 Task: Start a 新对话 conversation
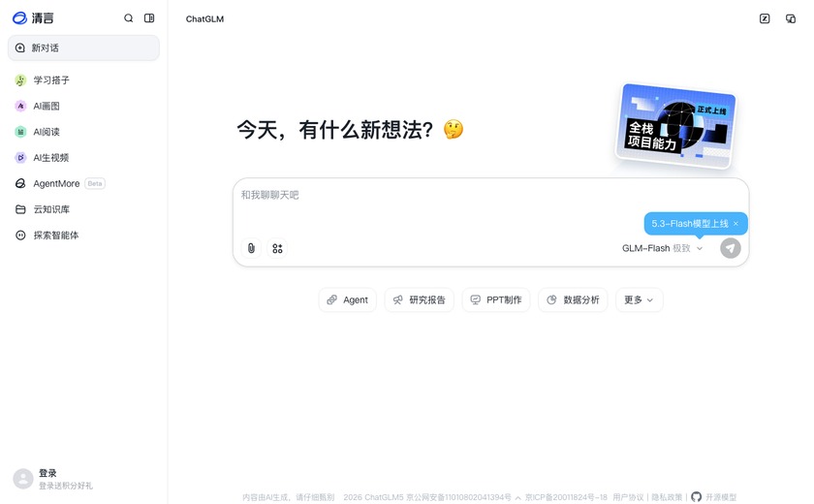[83, 47]
